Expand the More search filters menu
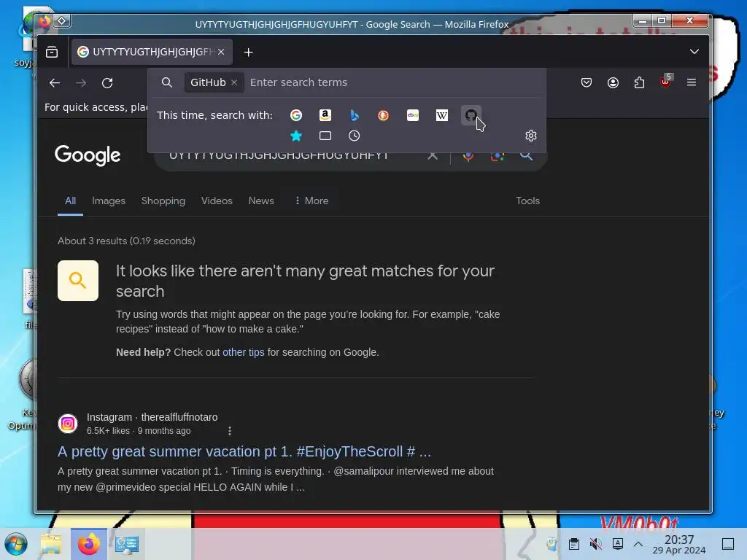Image resolution: width=747 pixels, height=560 pixels. 311,201
